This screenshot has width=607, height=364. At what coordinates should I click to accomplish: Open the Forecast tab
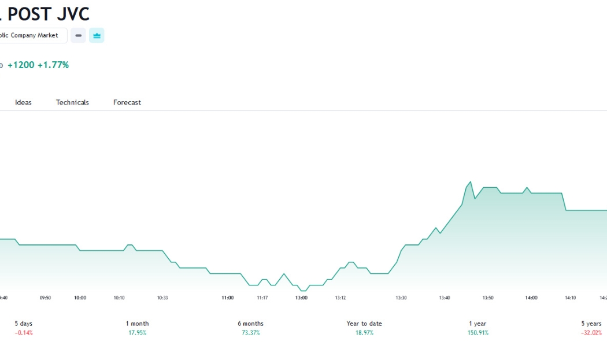[x=127, y=102]
